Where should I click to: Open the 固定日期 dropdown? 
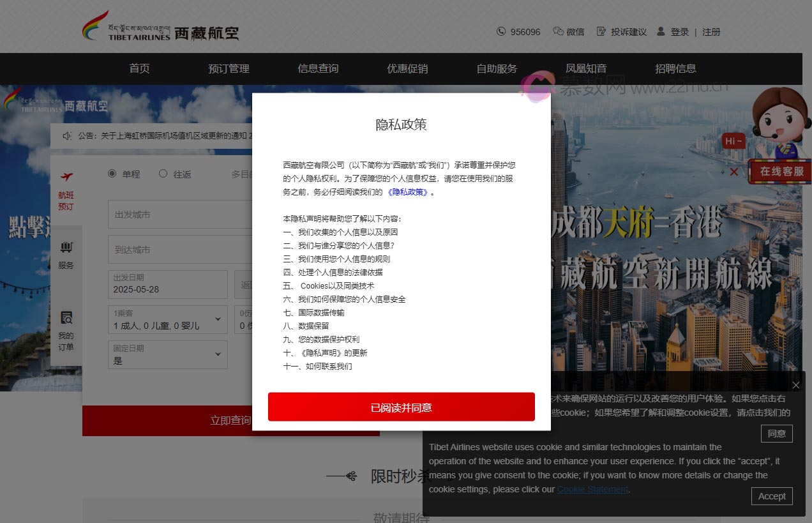pos(218,354)
